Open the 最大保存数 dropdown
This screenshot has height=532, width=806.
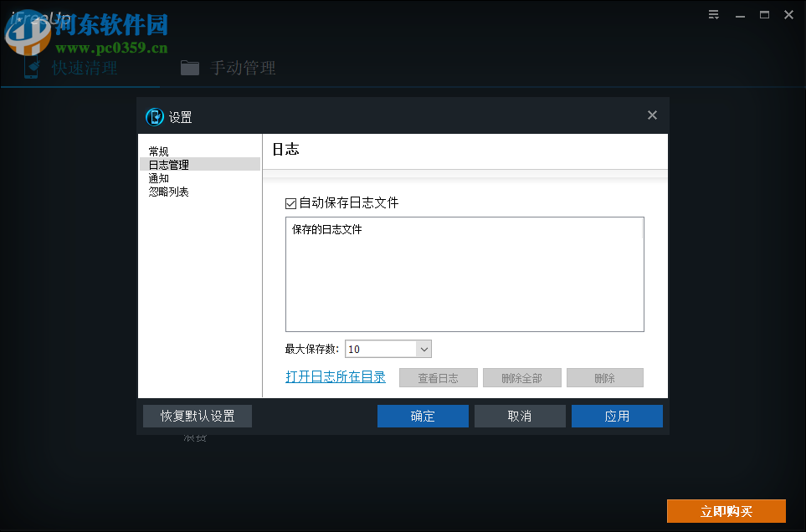(423, 349)
